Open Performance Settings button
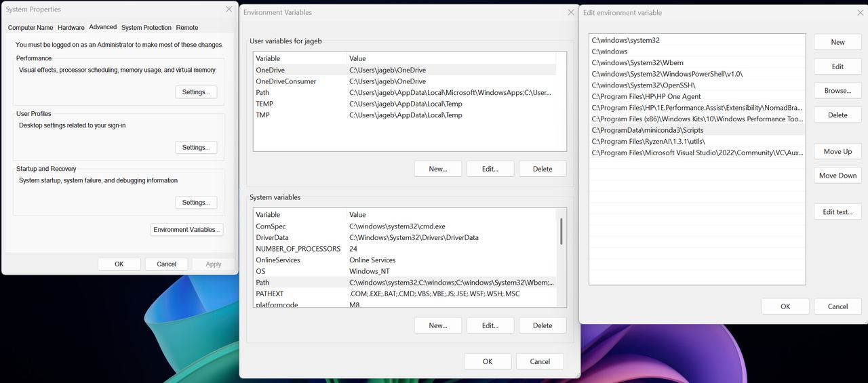Image resolution: width=868 pixels, height=383 pixels. pyautogui.click(x=196, y=92)
